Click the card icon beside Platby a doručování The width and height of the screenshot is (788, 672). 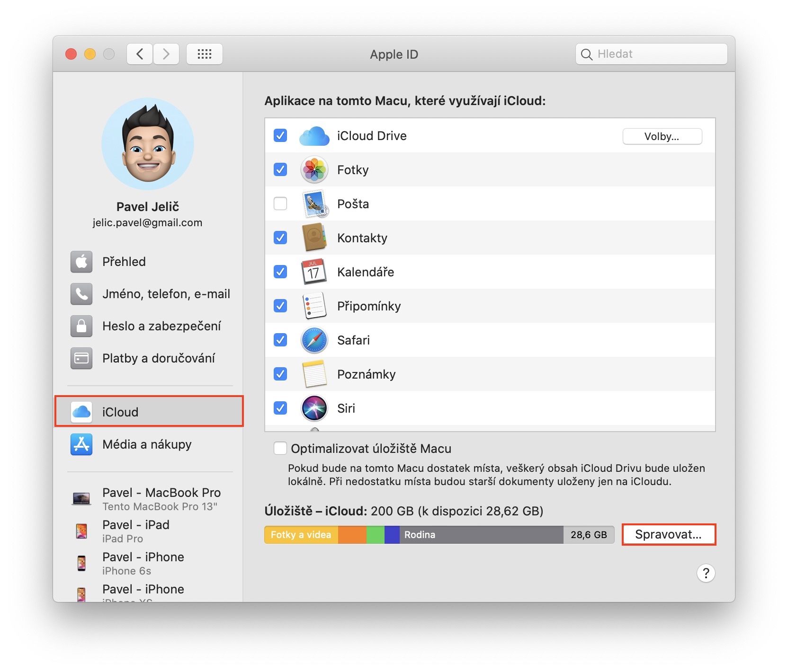pos(81,358)
